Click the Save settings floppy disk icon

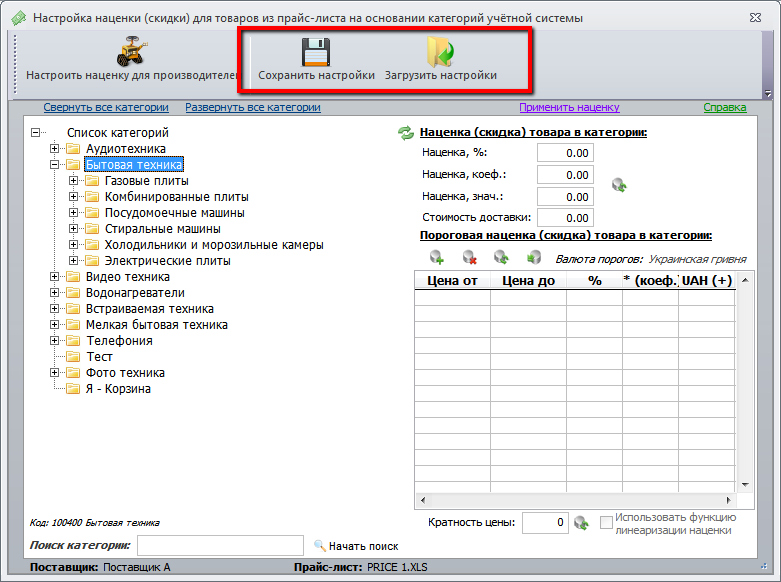pyautogui.click(x=316, y=52)
